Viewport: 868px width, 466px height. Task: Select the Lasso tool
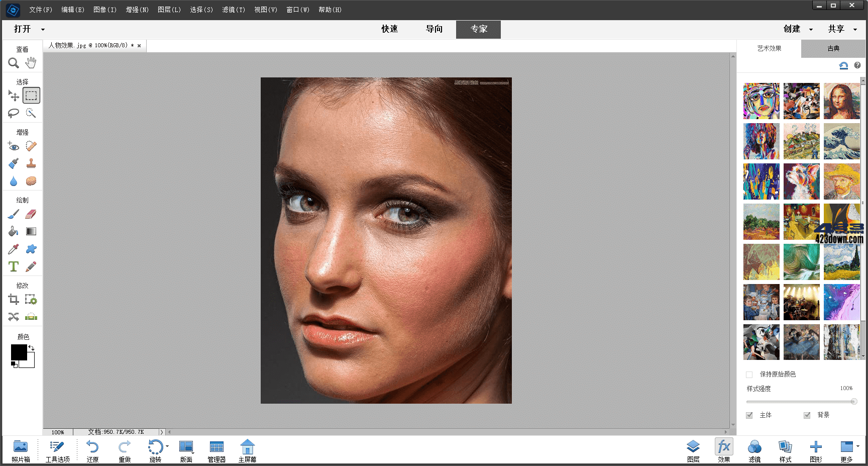pos(13,113)
